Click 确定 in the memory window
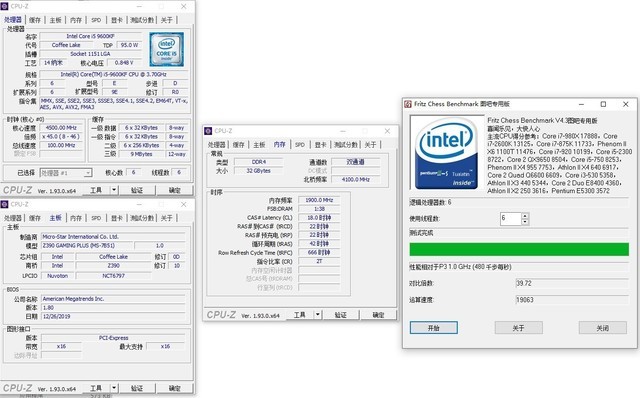Viewport: 640px width, 398px height. (x=378, y=315)
